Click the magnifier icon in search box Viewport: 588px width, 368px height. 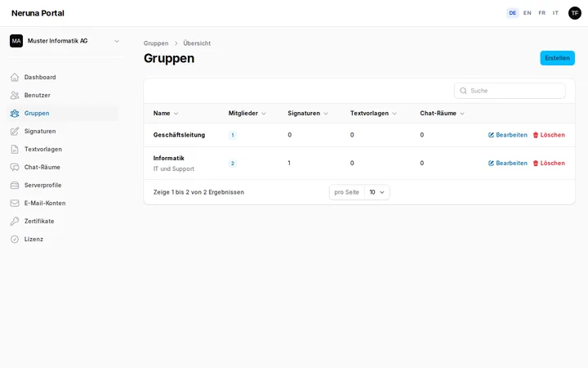coord(463,91)
